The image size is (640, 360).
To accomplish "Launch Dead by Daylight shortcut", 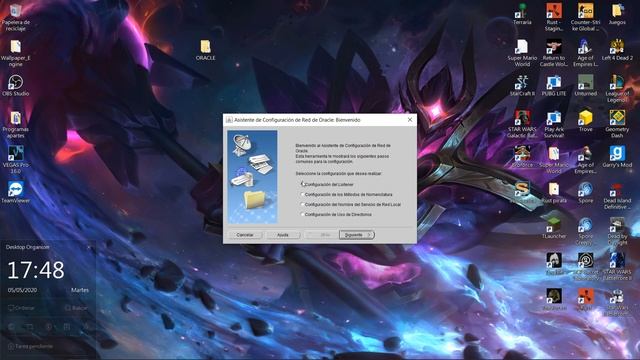I will coord(617,231).
